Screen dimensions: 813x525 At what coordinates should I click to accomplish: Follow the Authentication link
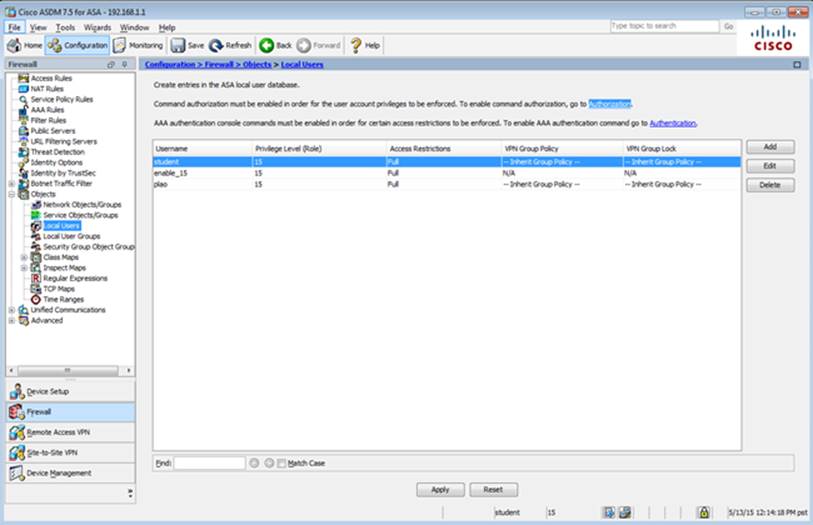click(x=672, y=123)
